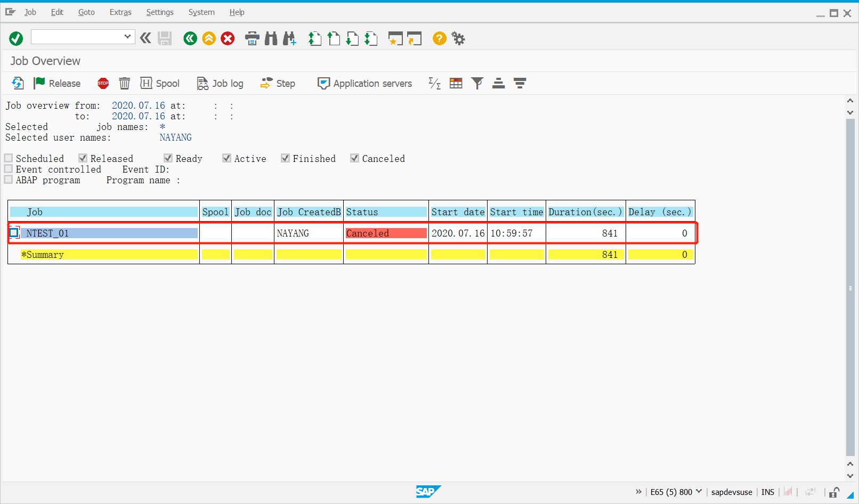This screenshot has width=859, height=504.
Task: Click the Release button
Action: coord(57,83)
